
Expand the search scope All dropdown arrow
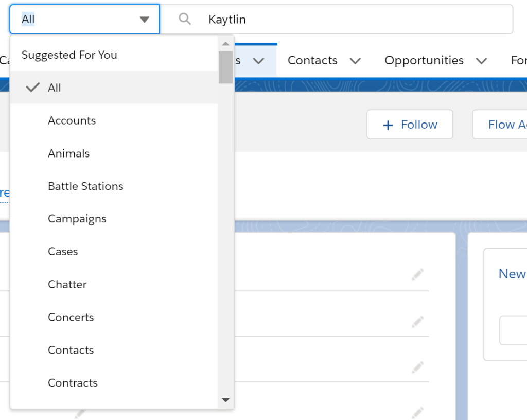tap(144, 20)
